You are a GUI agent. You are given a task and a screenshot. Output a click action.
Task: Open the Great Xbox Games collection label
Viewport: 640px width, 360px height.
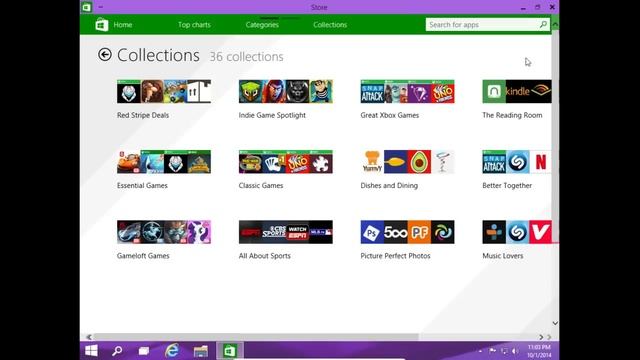[389, 115]
